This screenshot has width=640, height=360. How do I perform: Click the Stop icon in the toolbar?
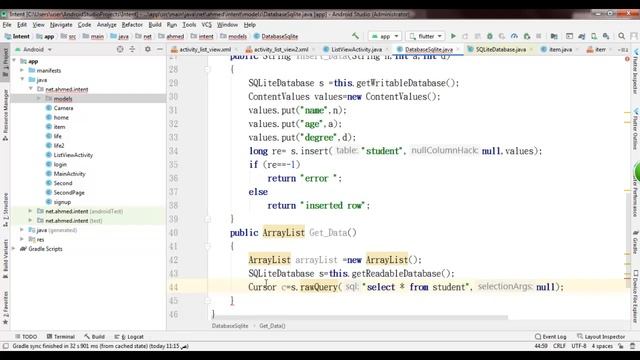[539, 36]
